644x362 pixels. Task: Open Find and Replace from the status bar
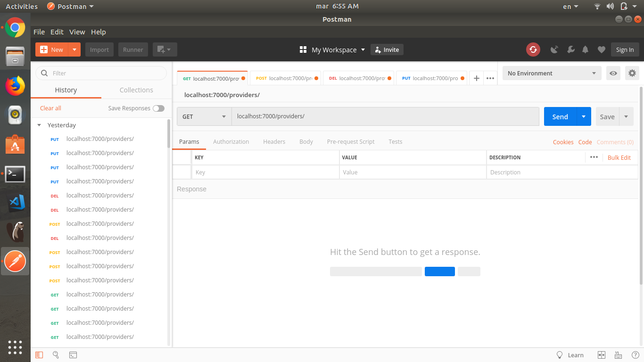[56, 355]
